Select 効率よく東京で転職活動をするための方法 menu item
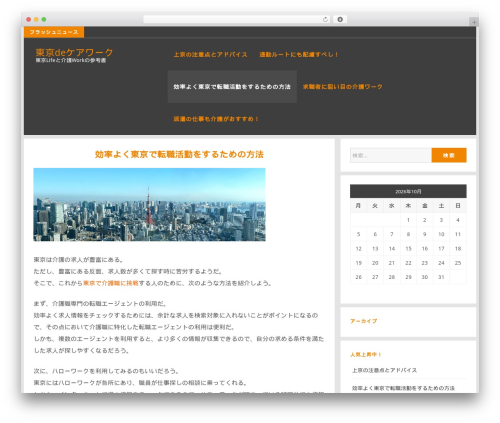Image resolution: width=500 pixels, height=423 pixels. (232, 87)
